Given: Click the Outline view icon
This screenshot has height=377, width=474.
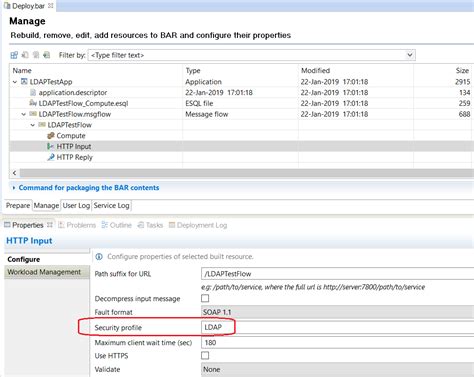Looking at the screenshot, I should pyautogui.click(x=104, y=225).
